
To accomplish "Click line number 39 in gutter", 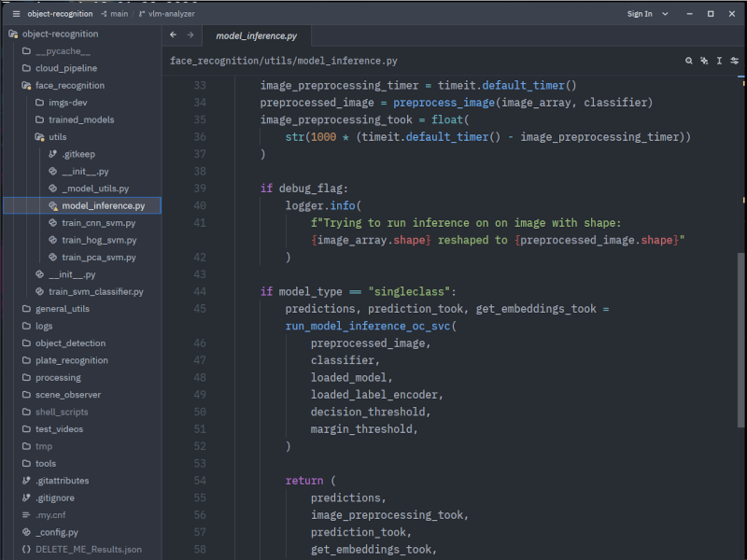I will (x=200, y=189).
